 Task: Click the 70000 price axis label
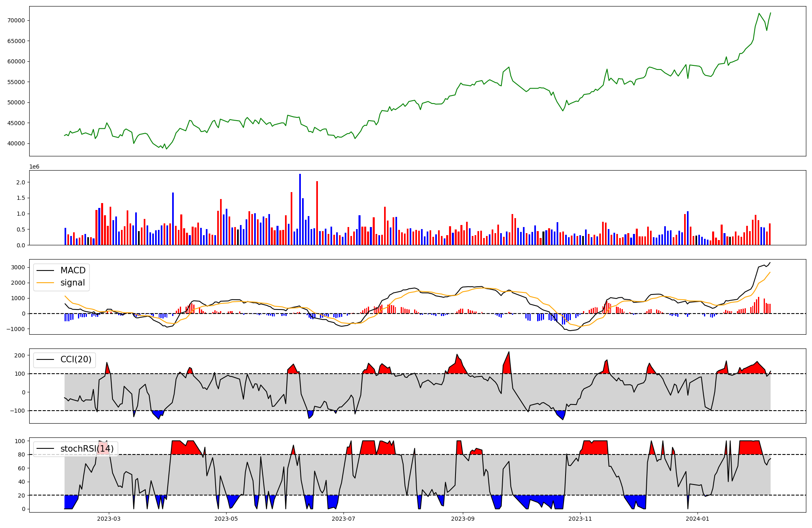[16, 21]
